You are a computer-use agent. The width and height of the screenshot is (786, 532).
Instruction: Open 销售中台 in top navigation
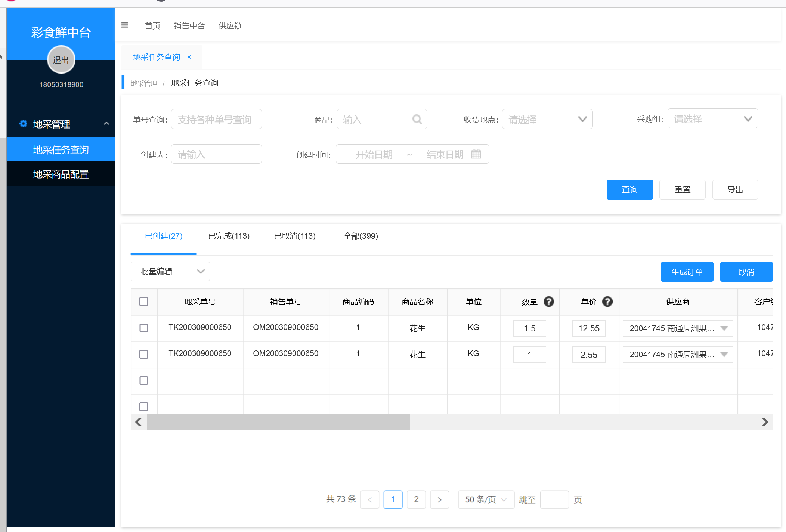[x=189, y=25]
